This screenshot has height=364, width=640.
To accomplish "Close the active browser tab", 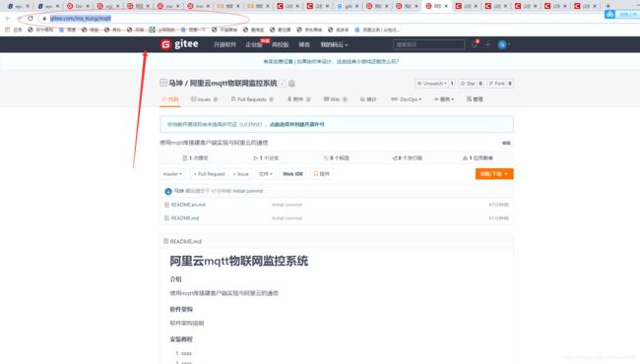I will [446, 6].
